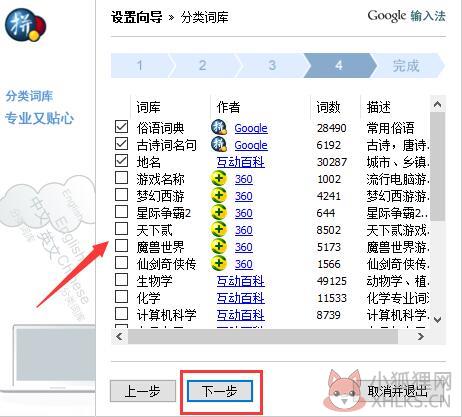Open the 360 link for 仙剑奇侠传

point(244,264)
